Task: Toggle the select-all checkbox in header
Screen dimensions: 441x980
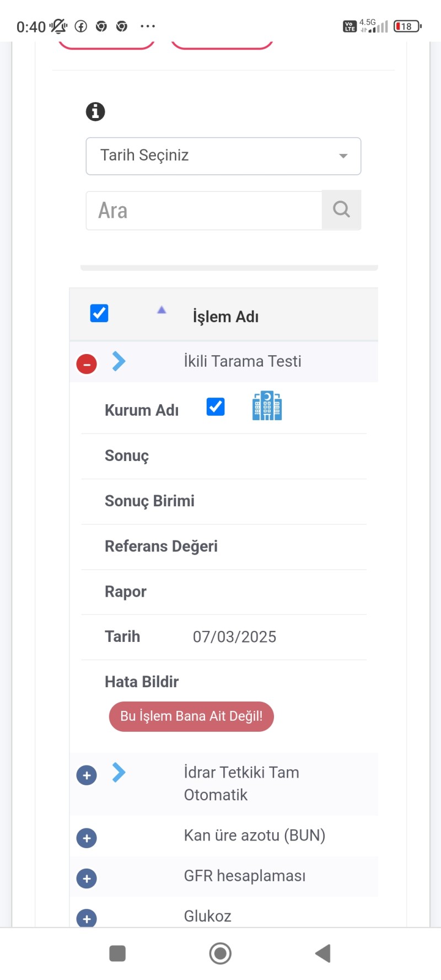Action: pos(99,313)
